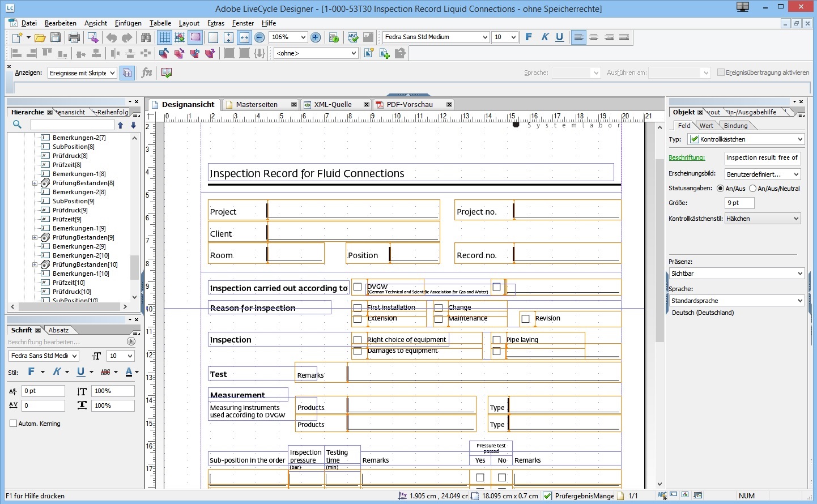
Task: Click the center text alignment icon
Action: [594, 37]
